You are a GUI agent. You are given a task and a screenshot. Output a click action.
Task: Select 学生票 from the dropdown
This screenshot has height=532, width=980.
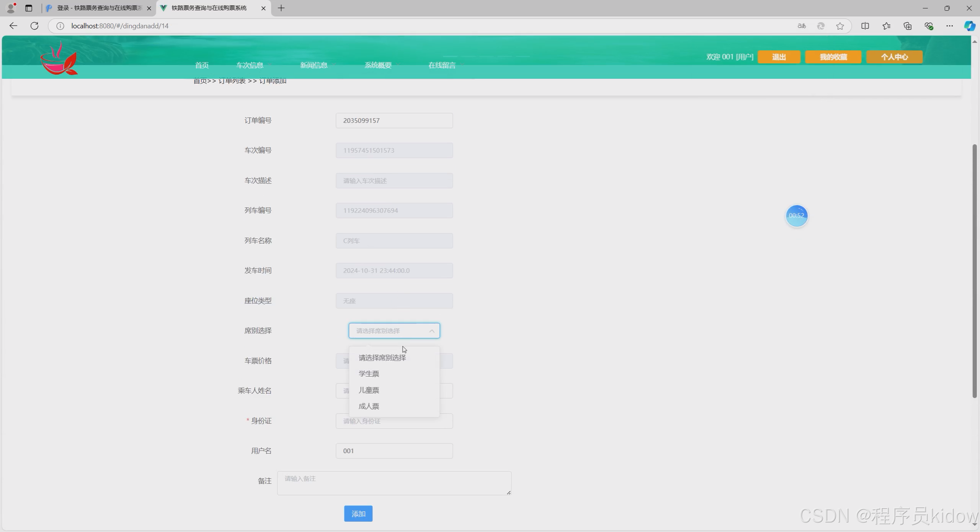(394, 374)
